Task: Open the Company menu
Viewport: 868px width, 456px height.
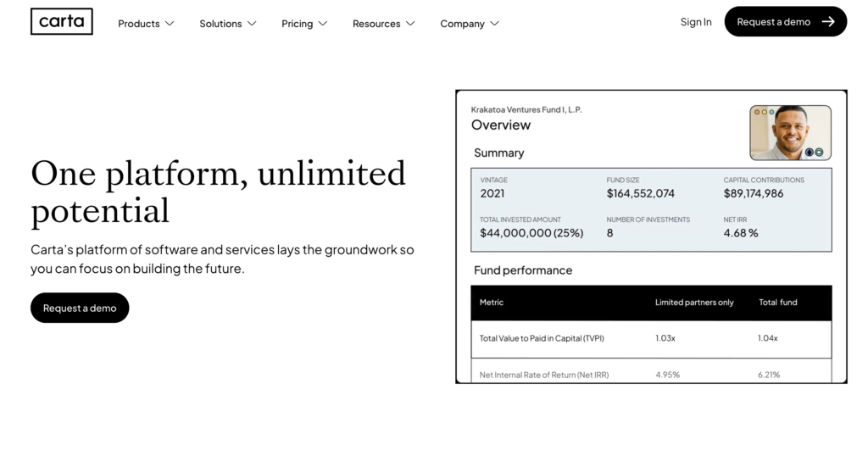Action: point(470,23)
